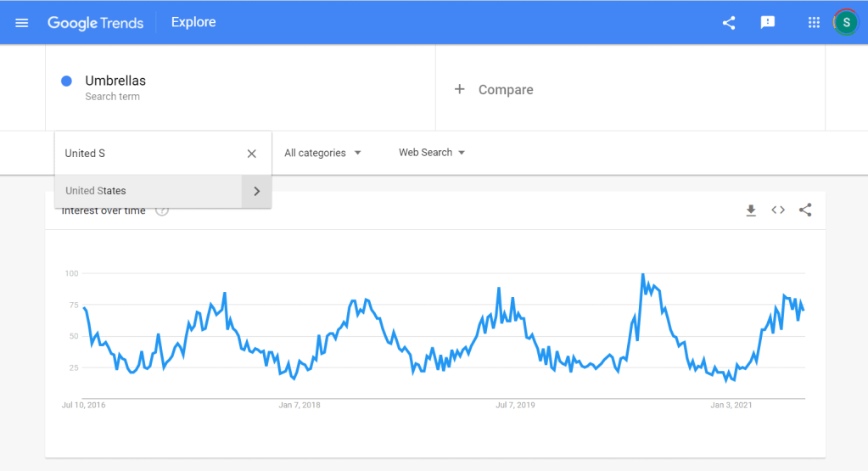
Task: Choose United States suggestion
Action: tap(148, 191)
